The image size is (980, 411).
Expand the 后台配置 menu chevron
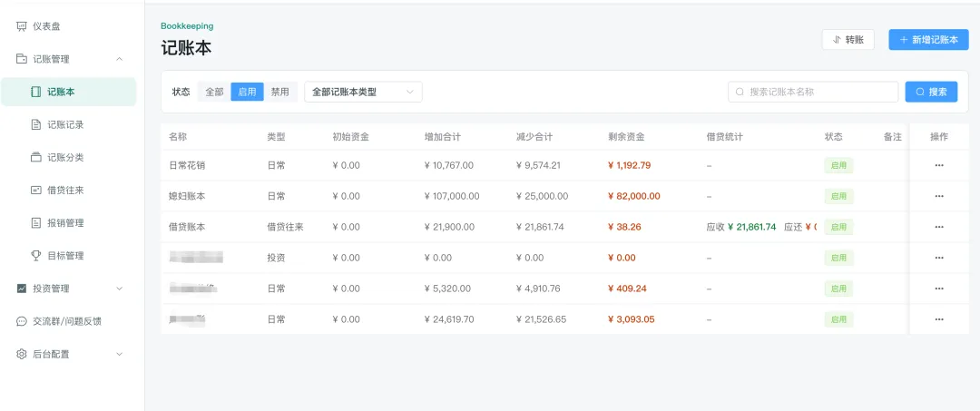point(120,354)
